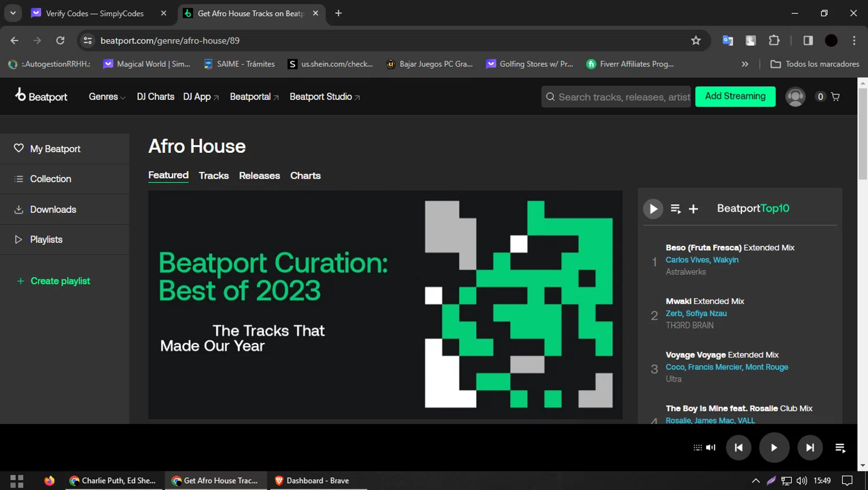868x490 pixels.
Task: Open artists Coco, Francis Mercier, Mont Rouge
Action: (x=727, y=367)
